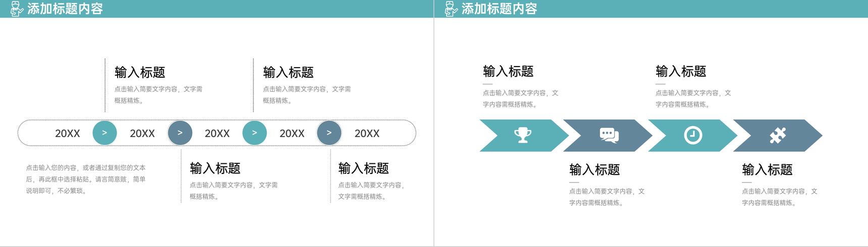Select the second teal chevron circle on timeline
The height and width of the screenshot is (247, 868).
tap(254, 133)
